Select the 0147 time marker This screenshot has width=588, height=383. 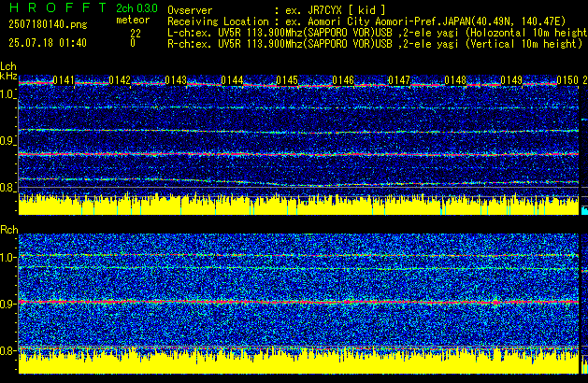(x=399, y=80)
